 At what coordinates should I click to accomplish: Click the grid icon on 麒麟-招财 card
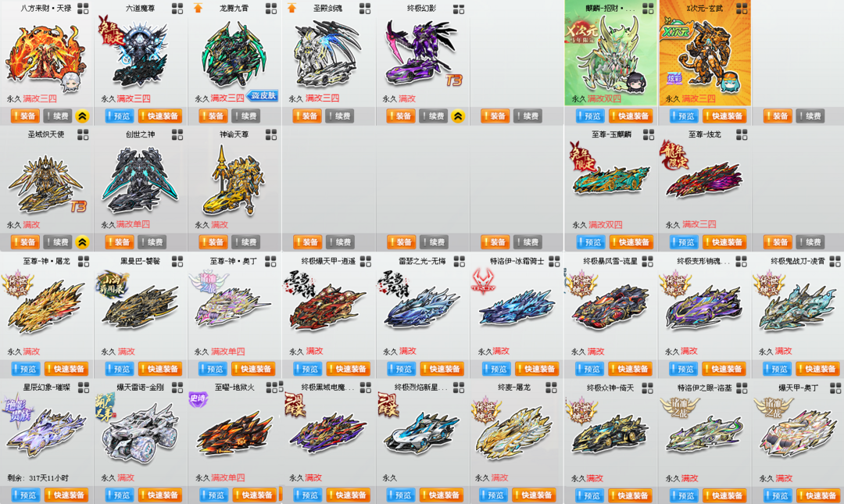pyautogui.click(x=648, y=8)
